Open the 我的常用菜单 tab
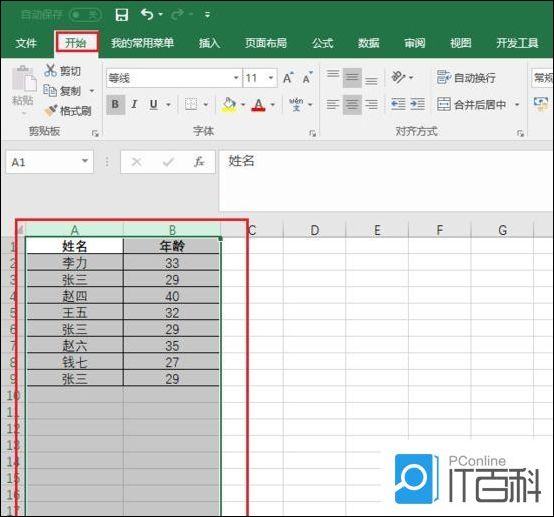 pyautogui.click(x=142, y=43)
